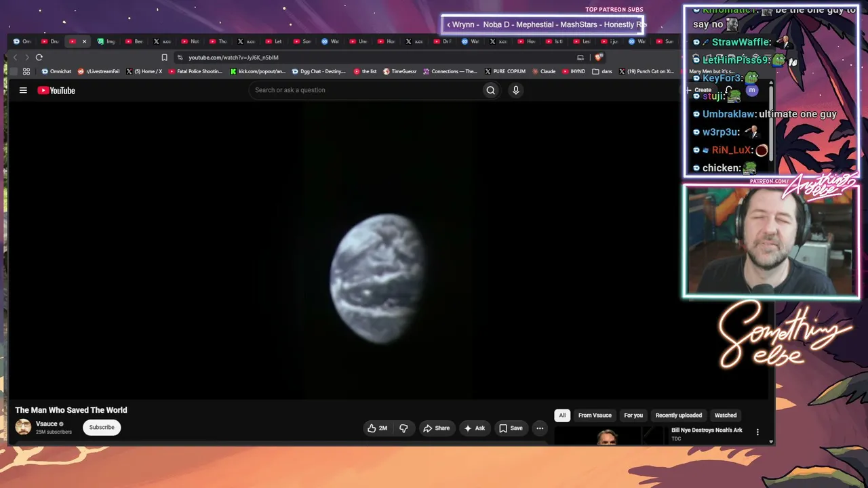The image size is (868, 488).
Task: Open the Dgg Chat - Destiny bookmark
Action: click(319, 71)
